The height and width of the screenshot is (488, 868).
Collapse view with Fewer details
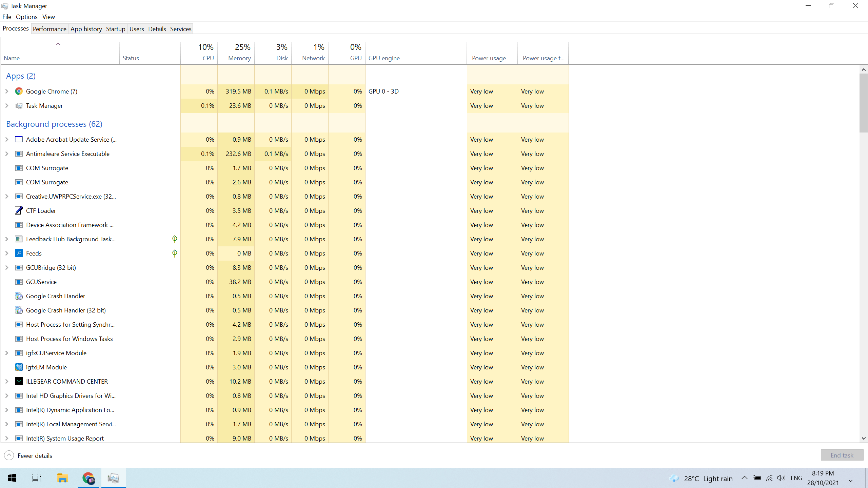[x=28, y=455]
